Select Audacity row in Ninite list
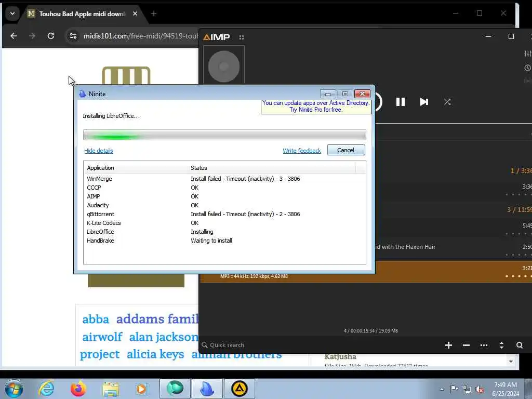Image resolution: width=532 pixels, height=399 pixels. tap(224, 205)
